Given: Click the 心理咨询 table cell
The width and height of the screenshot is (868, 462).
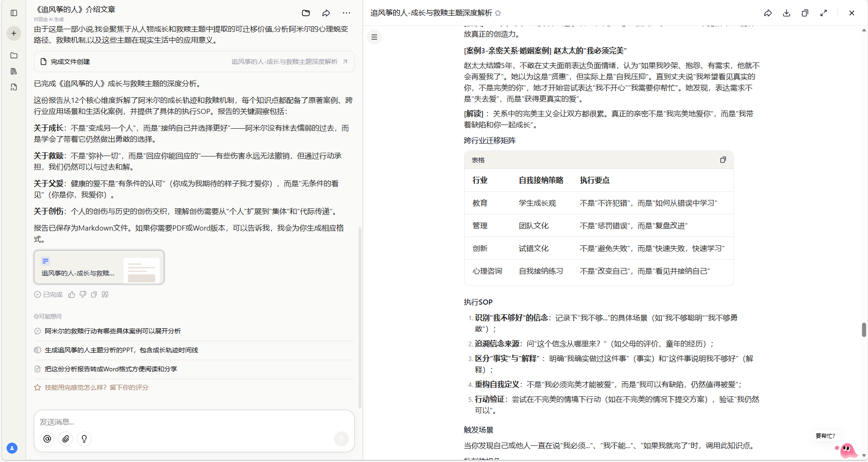Looking at the screenshot, I should tap(487, 271).
